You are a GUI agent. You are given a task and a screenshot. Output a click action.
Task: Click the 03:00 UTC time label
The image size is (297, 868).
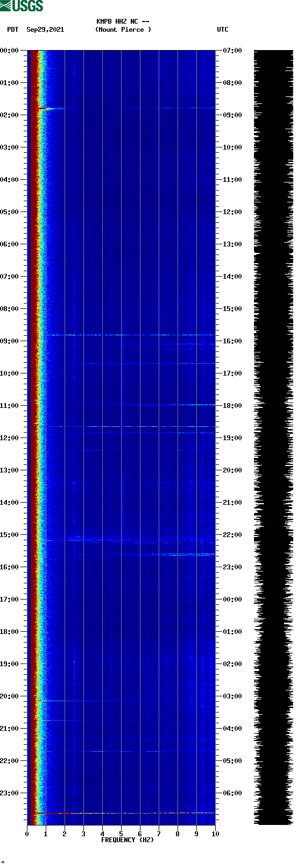click(x=232, y=696)
